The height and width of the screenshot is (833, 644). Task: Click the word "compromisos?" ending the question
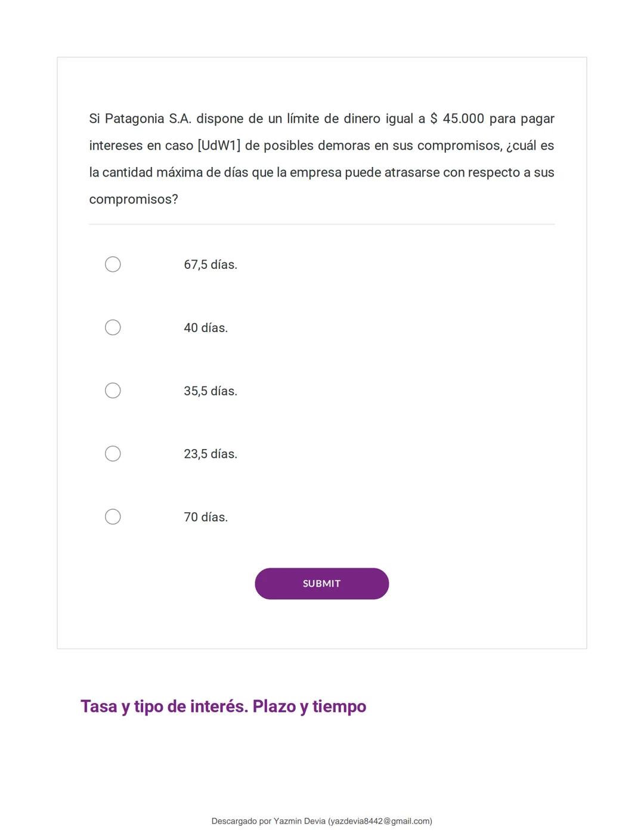(134, 199)
